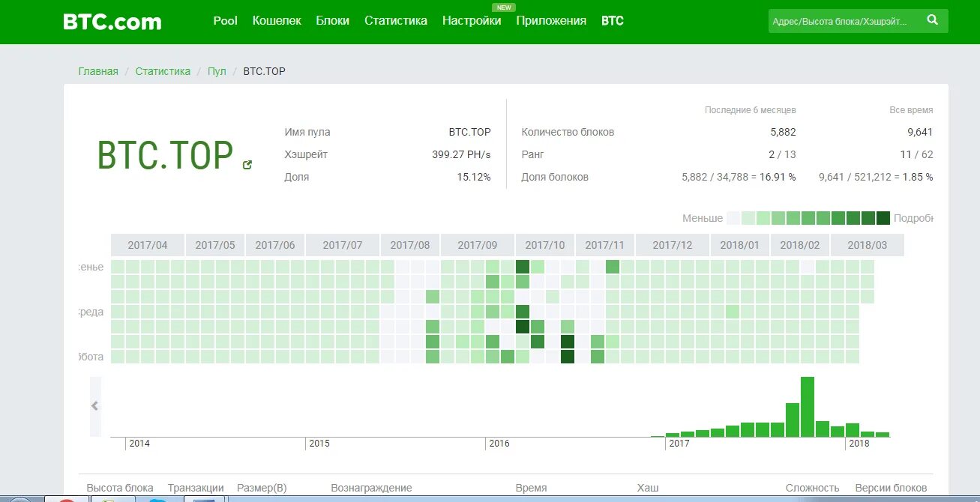Image resolution: width=980 pixels, height=502 pixels.
Task: Go to Пул breadcrumb link
Action: click(217, 71)
